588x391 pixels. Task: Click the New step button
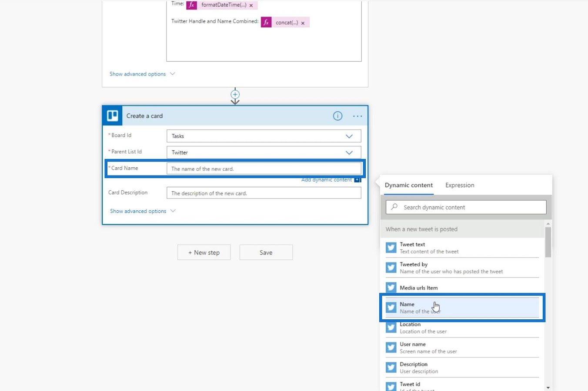coord(204,252)
